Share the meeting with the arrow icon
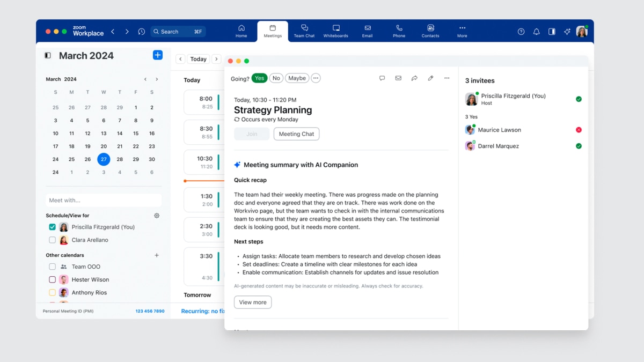Image resolution: width=644 pixels, height=362 pixels. click(414, 78)
